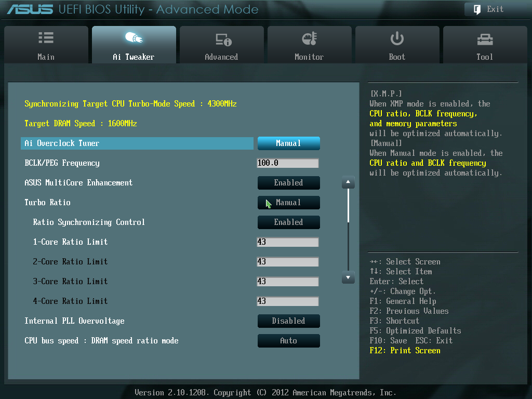Click the Main list icon
Viewport: 532px width, 399px height.
46,37
